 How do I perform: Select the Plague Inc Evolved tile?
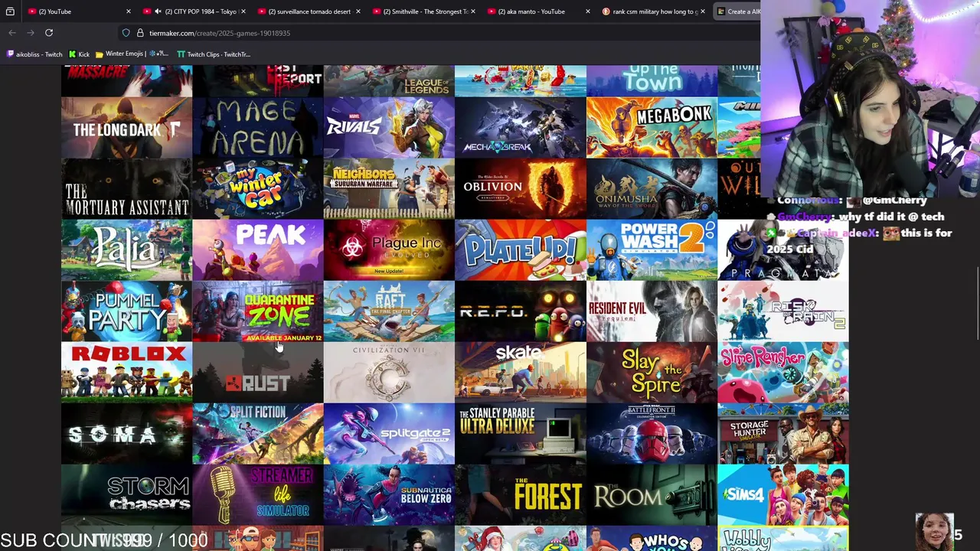[x=389, y=250]
